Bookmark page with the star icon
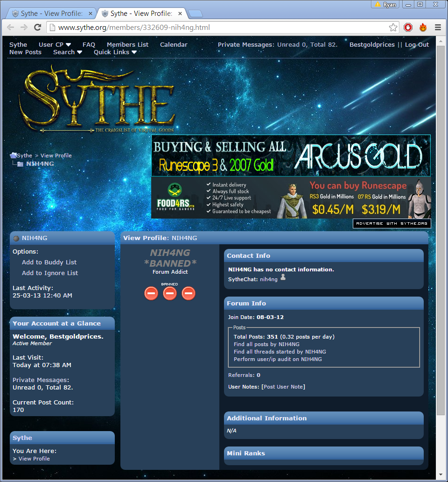 (x=393, y=28)
